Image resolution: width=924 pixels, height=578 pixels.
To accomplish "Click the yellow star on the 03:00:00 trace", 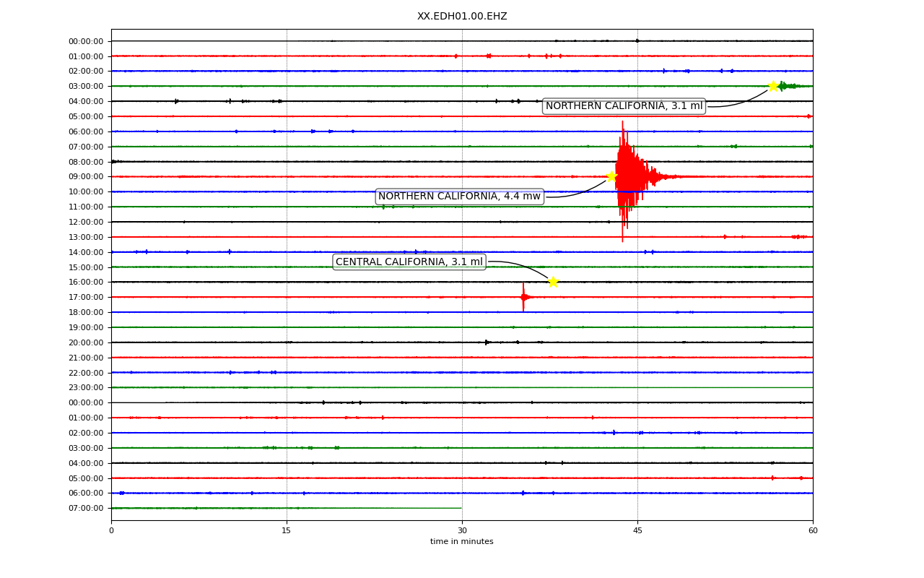I will point(773,86).
